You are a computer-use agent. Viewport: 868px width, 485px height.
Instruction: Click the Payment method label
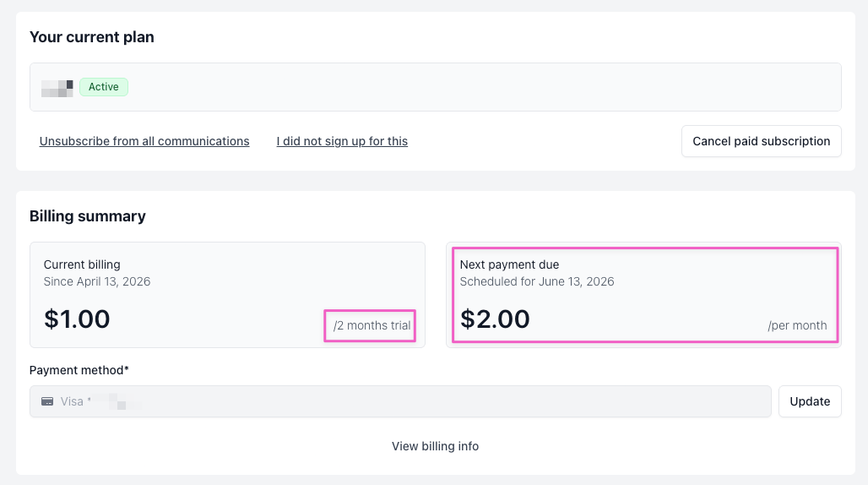[79, 370]
